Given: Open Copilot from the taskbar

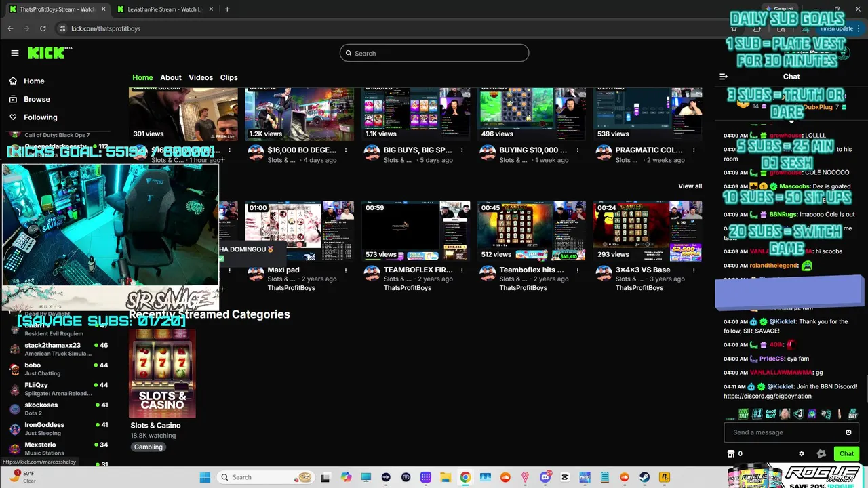Looking at the screenshot, I should tap(347, 477).
